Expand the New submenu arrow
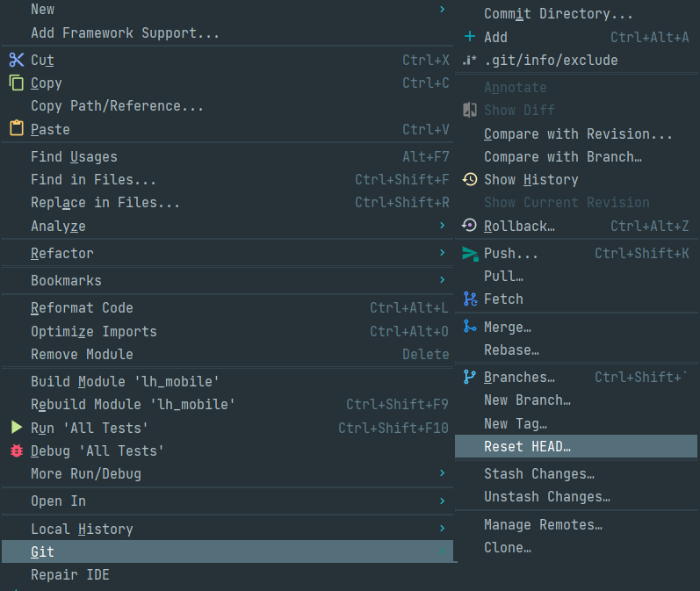Image resolution: width=700 pixels, height=591 pixels. point(442,9)
